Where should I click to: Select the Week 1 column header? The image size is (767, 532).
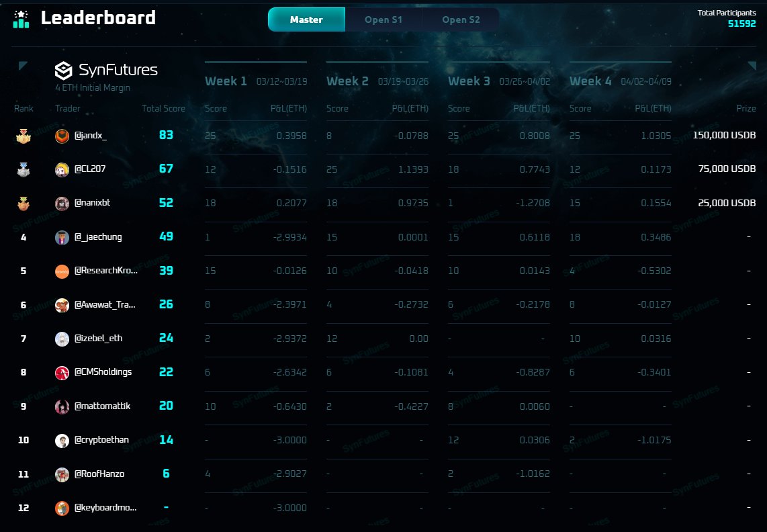click(x=226, y=81)
